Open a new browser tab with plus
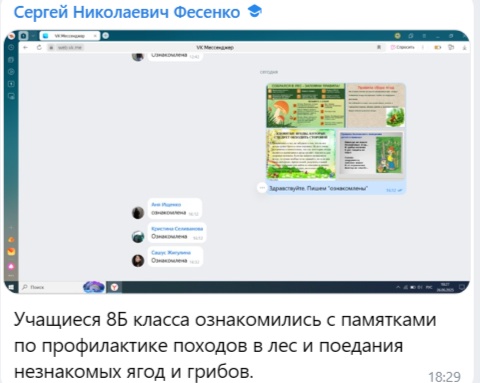The image size is (480, 383). (x=106, y=35)
